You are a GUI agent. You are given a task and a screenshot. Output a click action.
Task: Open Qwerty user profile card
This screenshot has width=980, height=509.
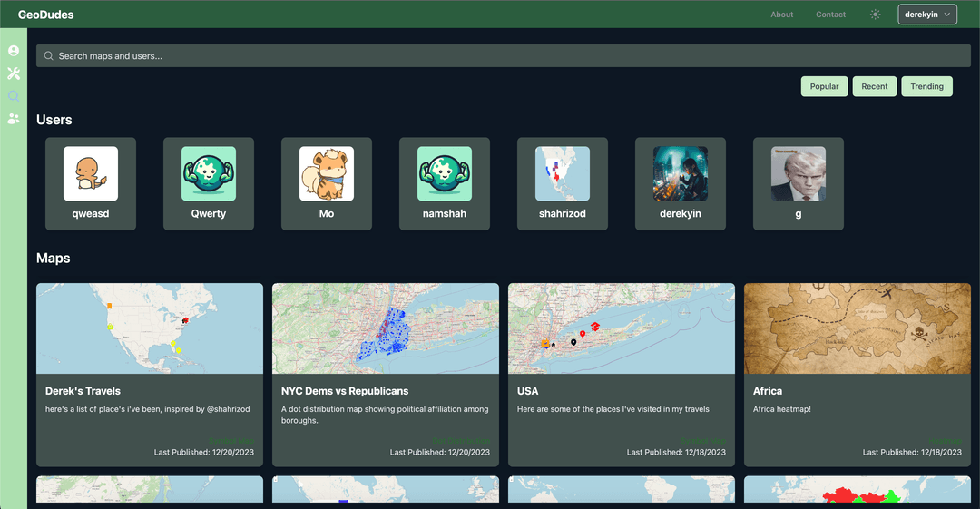pos(209,184)
